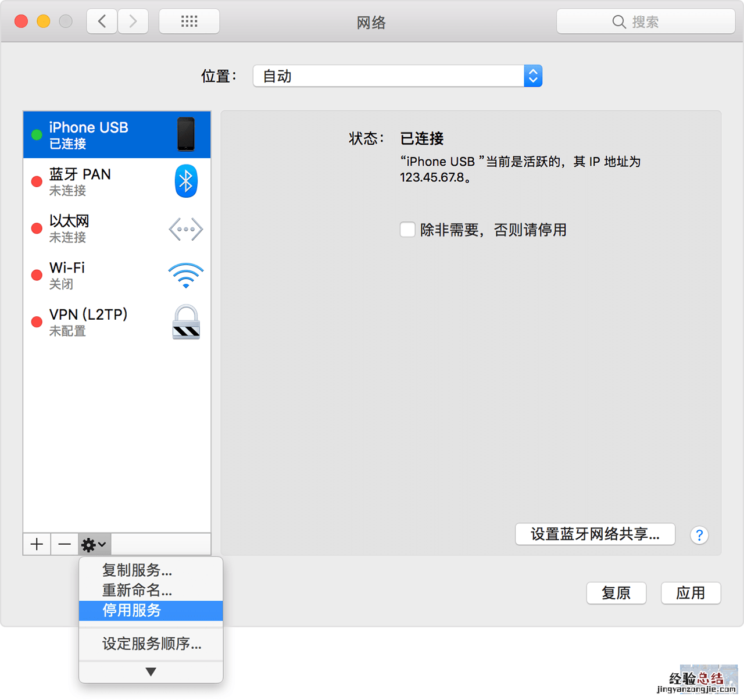Show all preferences grid button
The height and width of the screenshot is (700, 744).
pyautogui.click(x=189, y=22)
